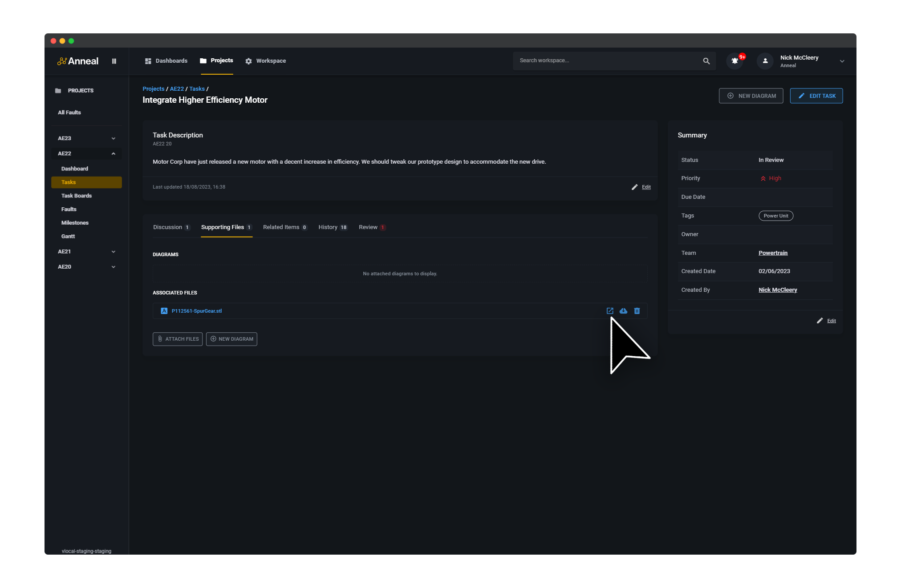Open P112561-SpurGear.stl in a new window
901x588 pixels.
pos(610,311)
